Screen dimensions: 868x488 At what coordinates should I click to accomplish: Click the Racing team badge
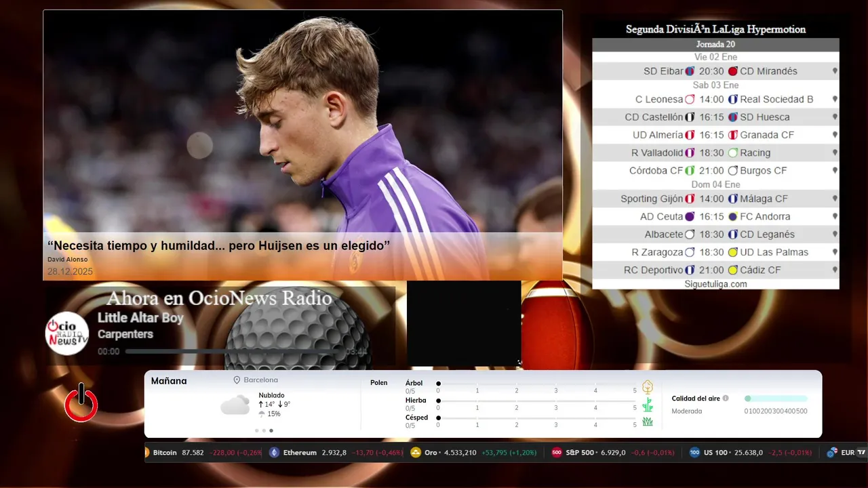click(x=732, y=152)
